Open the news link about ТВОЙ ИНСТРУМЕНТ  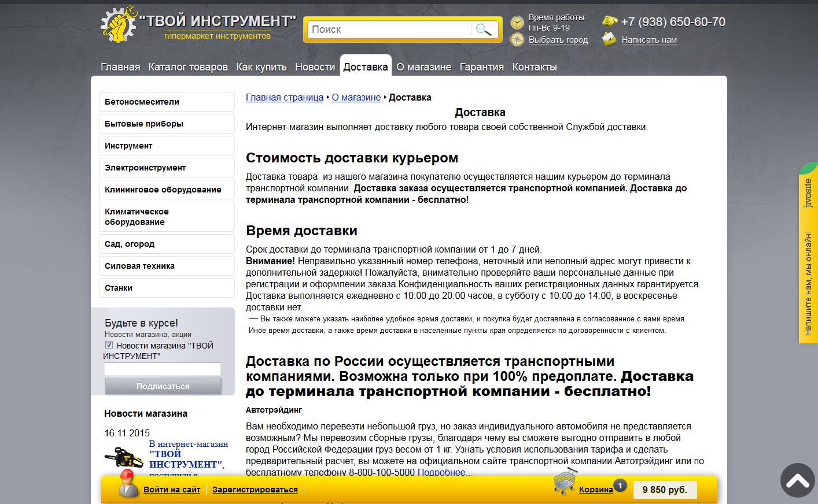coord(188,459)
